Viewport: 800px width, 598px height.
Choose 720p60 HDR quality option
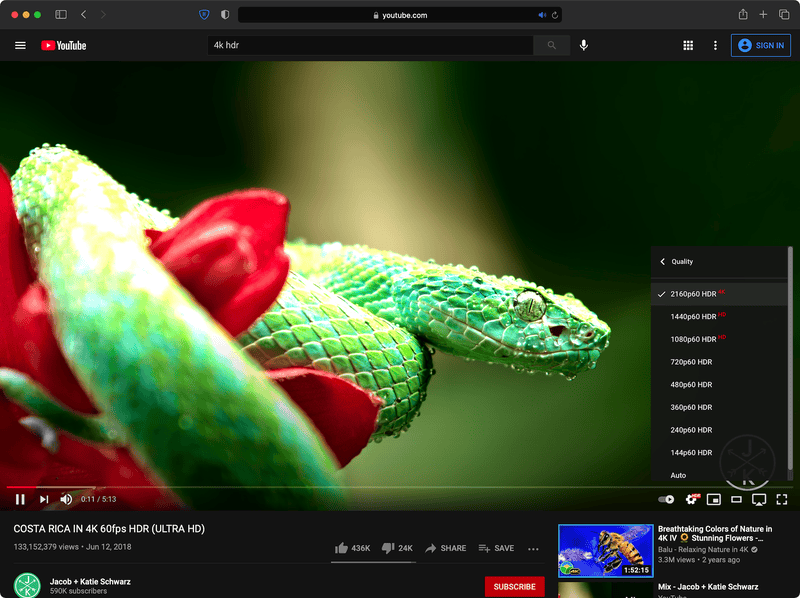(x=691, y=362)
